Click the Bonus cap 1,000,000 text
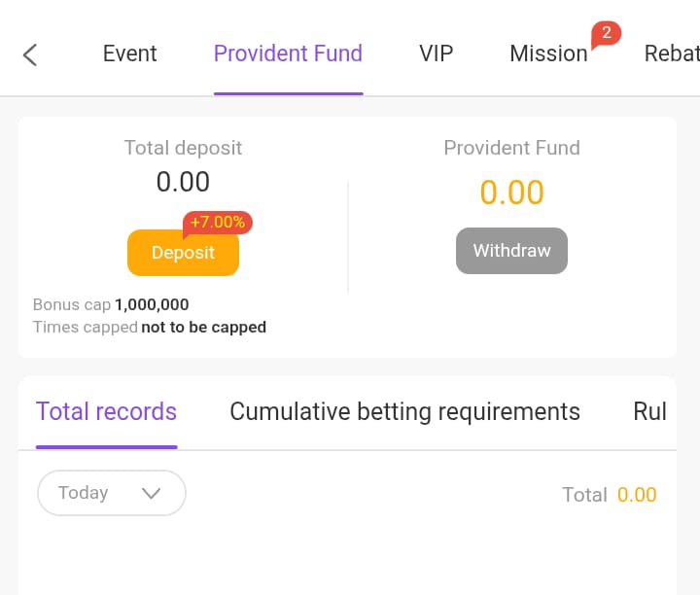700x595 pixels. [x=111, y=304]
